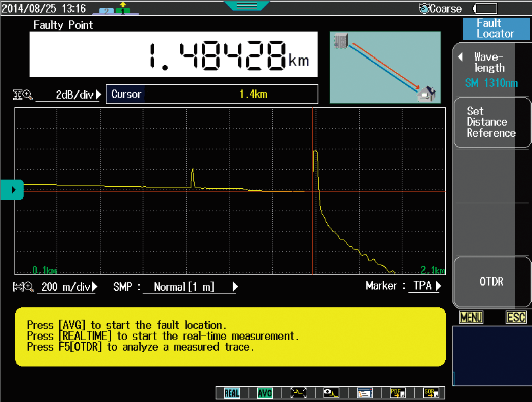Select the Wavelength SM 1310nm soft key

point(492,70)
